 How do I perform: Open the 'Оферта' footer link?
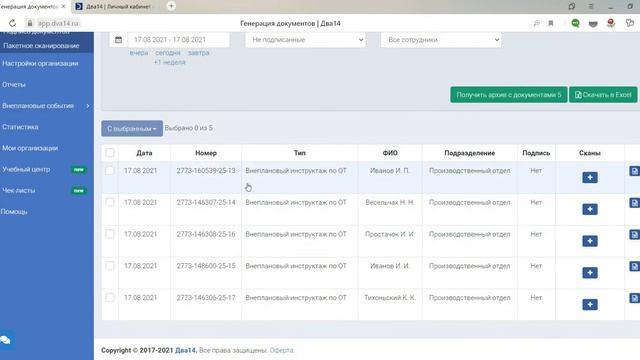point(282,350)
